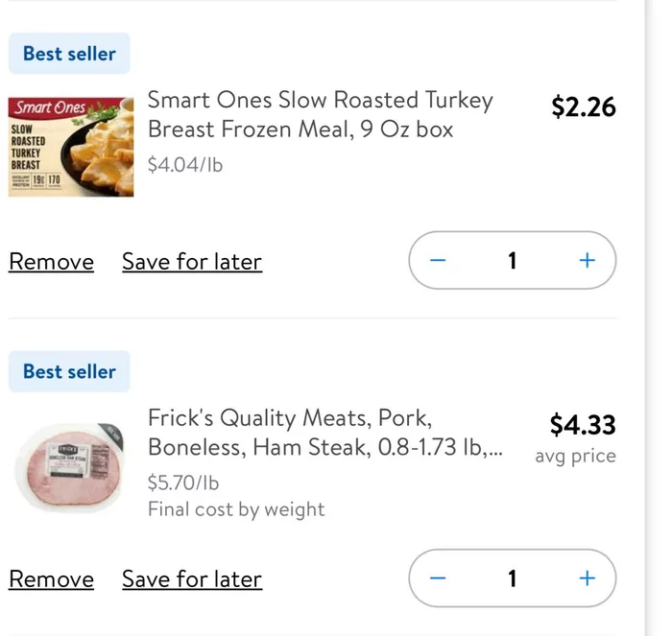Open Smart Ones Slow Roasted Turkey title
Image resolution: width=672 pixels, height=636 pixels.
[320, 114]
